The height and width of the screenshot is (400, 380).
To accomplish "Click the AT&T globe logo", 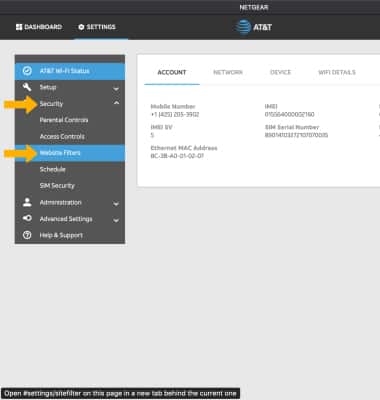I will 243,27.
